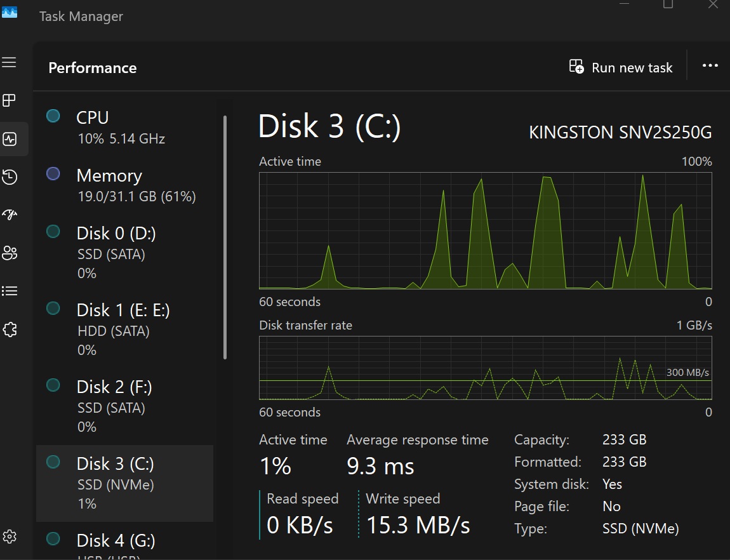Open the three-dots more options menu

[710, 66]
